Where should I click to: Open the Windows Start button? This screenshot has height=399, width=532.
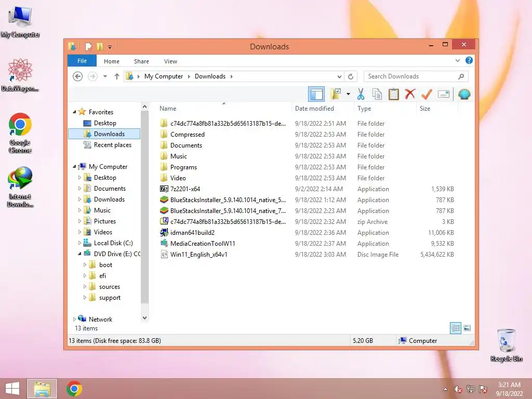(12, 389)
